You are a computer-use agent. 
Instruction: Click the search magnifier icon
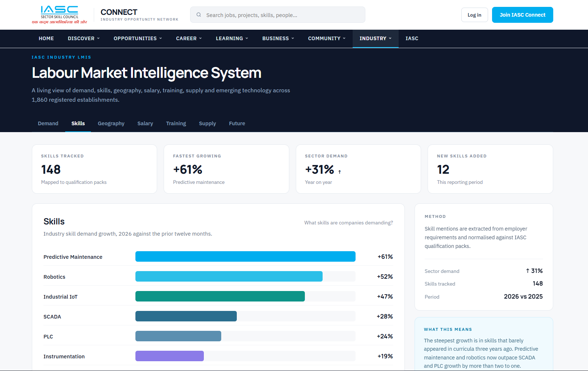pos(199,15)
